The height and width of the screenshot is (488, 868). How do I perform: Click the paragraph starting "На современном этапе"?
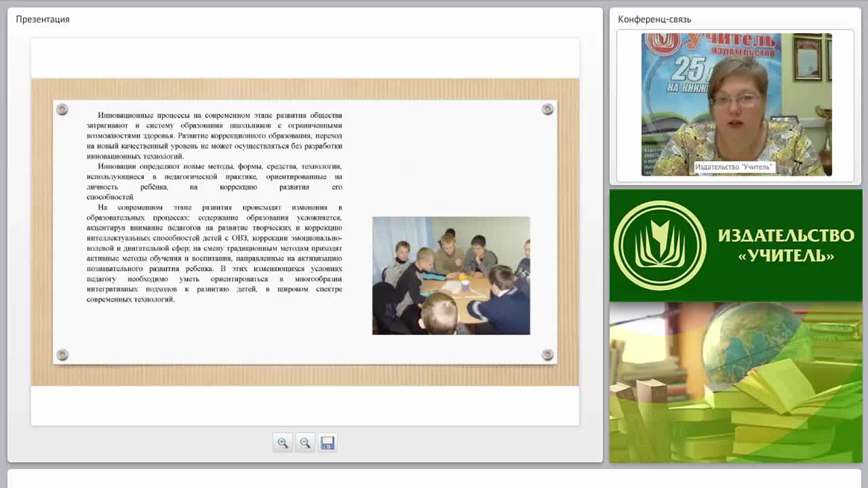(214, 253)
